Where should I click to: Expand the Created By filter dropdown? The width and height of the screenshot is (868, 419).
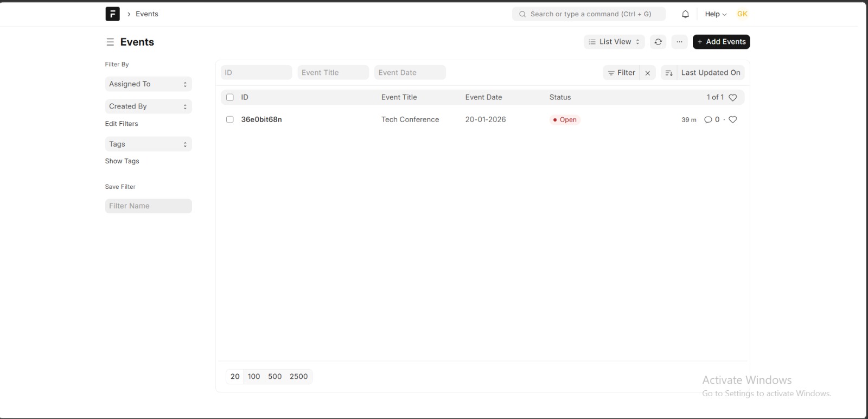pos(149,106)
